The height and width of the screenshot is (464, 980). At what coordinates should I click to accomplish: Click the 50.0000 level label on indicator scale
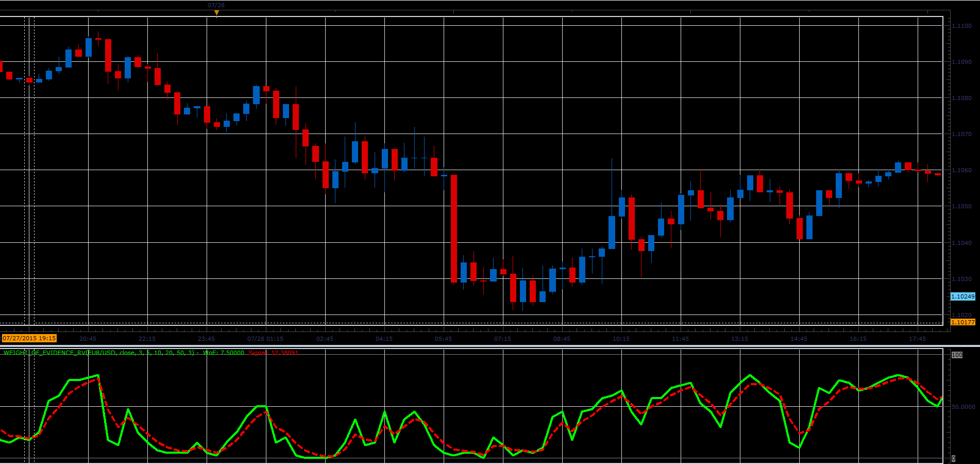[963, 407]
